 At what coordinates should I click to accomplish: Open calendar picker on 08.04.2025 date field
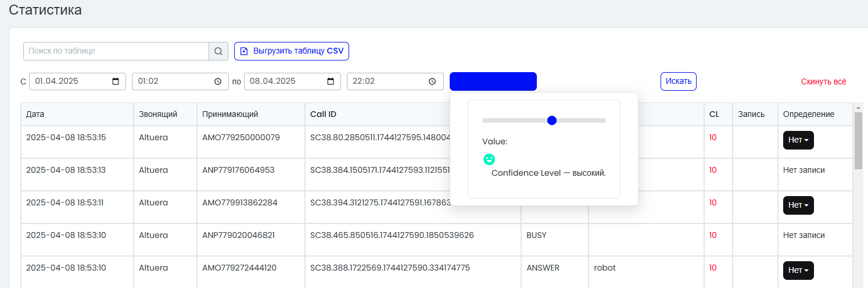click(x=331, y=81)
